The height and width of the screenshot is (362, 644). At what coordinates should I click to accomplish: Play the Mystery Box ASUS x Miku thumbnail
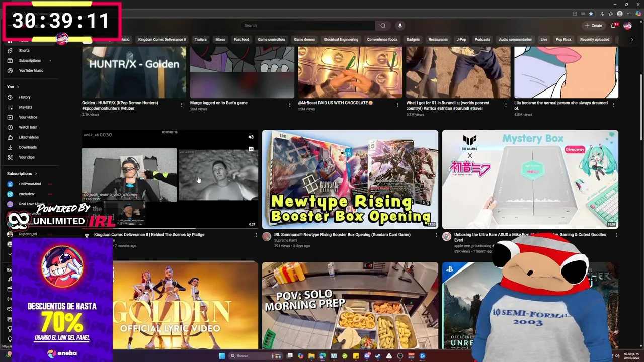click(530, 179)
